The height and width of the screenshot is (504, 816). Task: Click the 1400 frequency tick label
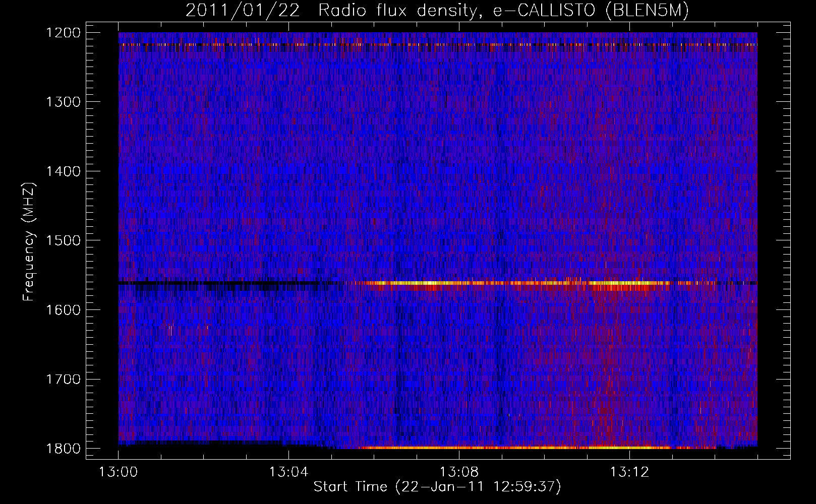(x=63, y=171)
